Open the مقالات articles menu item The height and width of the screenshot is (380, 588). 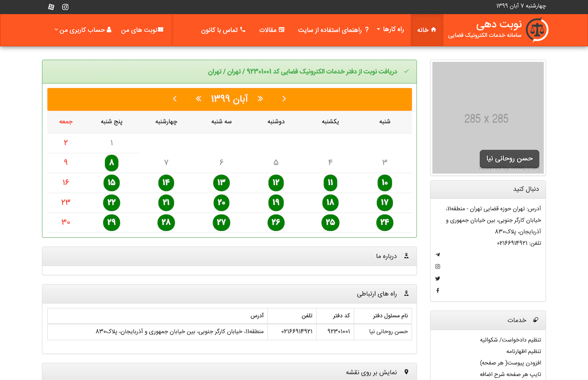272,30
